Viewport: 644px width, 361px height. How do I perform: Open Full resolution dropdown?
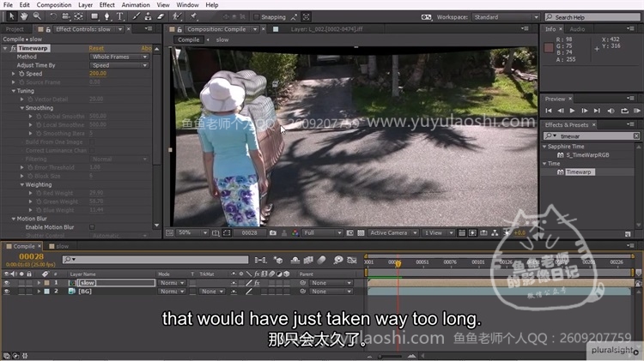tap(322, 233)
